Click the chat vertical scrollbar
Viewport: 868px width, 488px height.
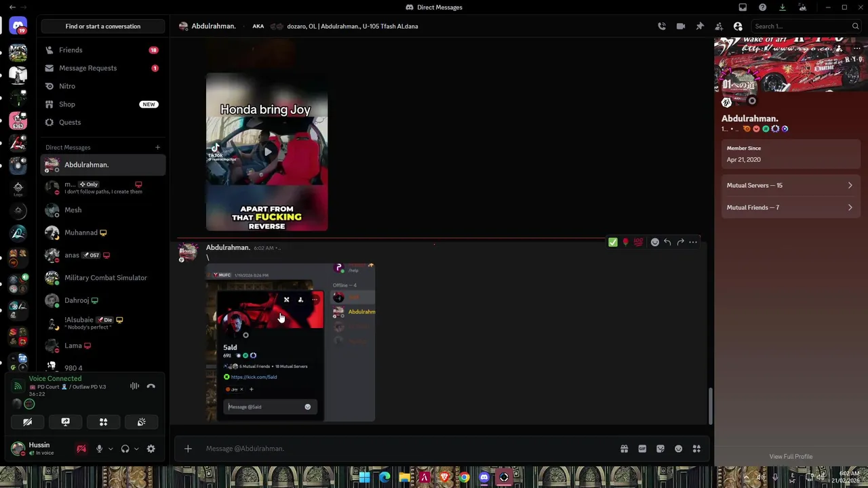(710, 405)
